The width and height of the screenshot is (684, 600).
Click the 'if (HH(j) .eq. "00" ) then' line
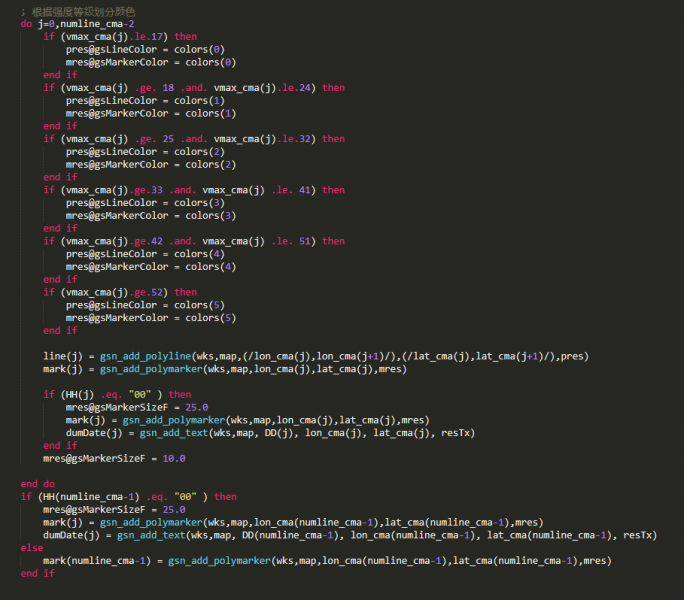[x=117, y=395]
